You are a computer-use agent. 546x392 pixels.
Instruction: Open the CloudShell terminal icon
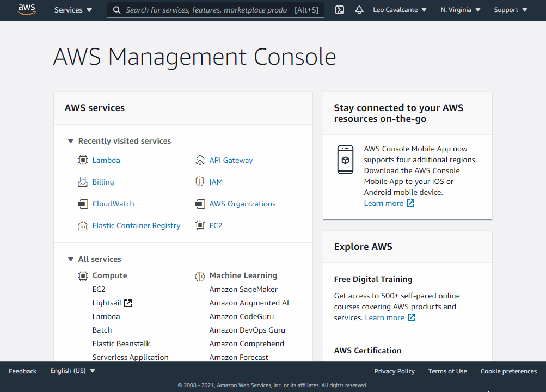(340, 10)
